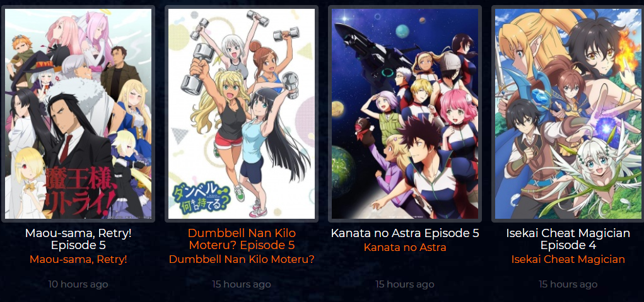The width and height of the screenshot is (644, 302).
Task: Select the Kanata no Astra poster image
Action: [405, 113]
